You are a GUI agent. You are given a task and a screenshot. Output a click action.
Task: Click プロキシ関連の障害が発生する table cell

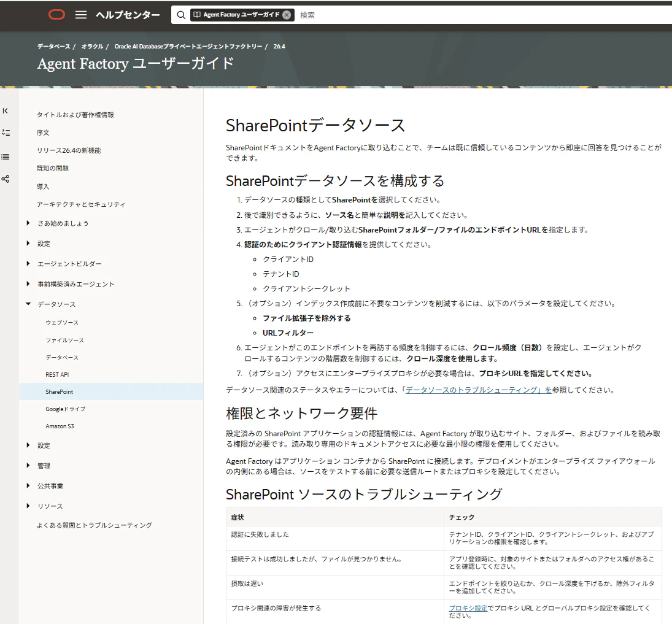(x=334, y=612)
